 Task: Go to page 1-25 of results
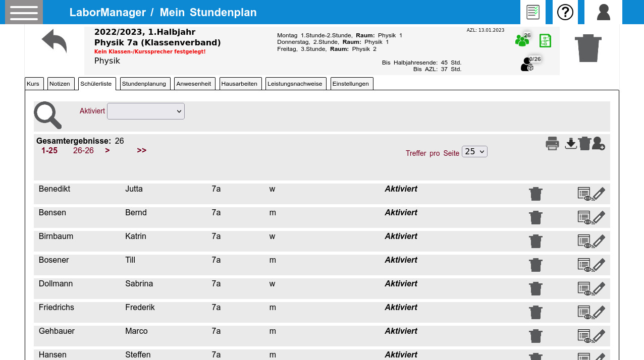point(49,150)
